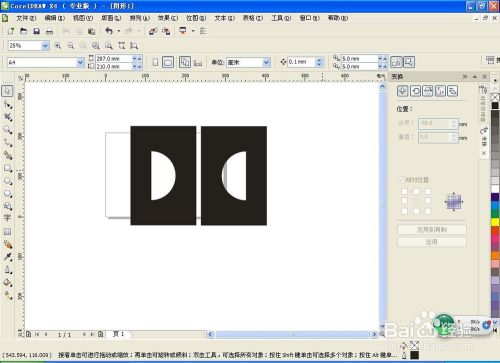The height and width of the screenshot is (363, 500).
Task: Switch to landscape page orientation
Action: click(168, 62)
